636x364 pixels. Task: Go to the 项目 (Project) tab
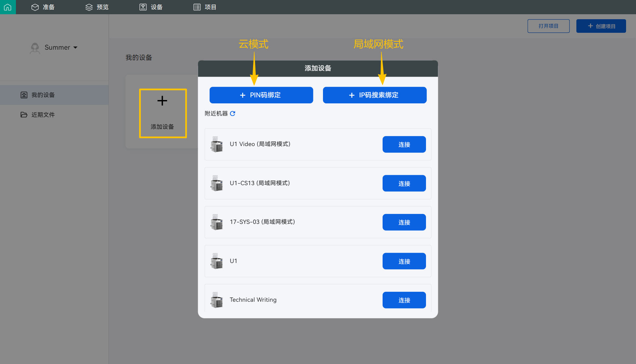205,7
